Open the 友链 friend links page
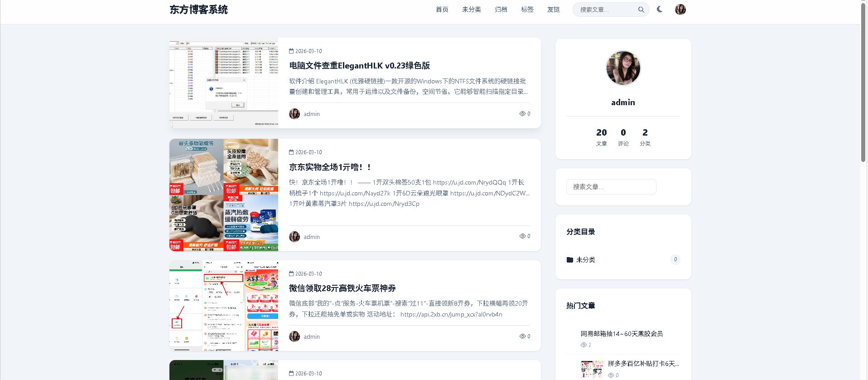Image resolution: width=868 pixels, height=380 pixels. (x=553, y=10)
